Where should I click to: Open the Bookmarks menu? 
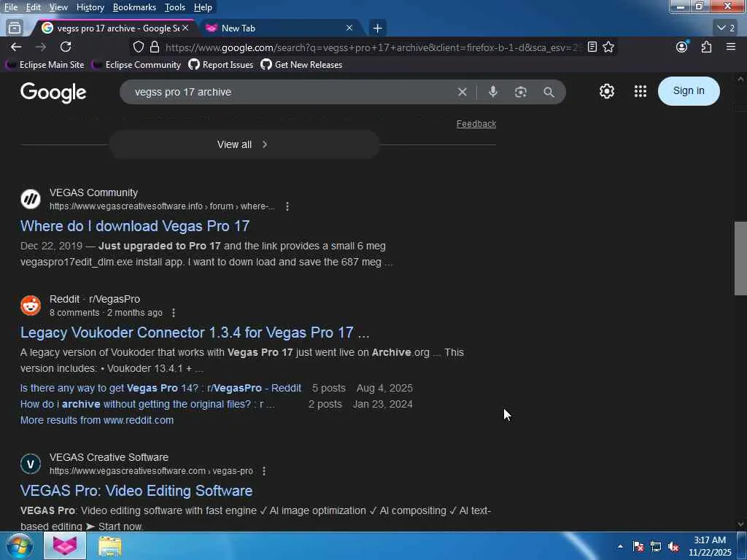134,7
